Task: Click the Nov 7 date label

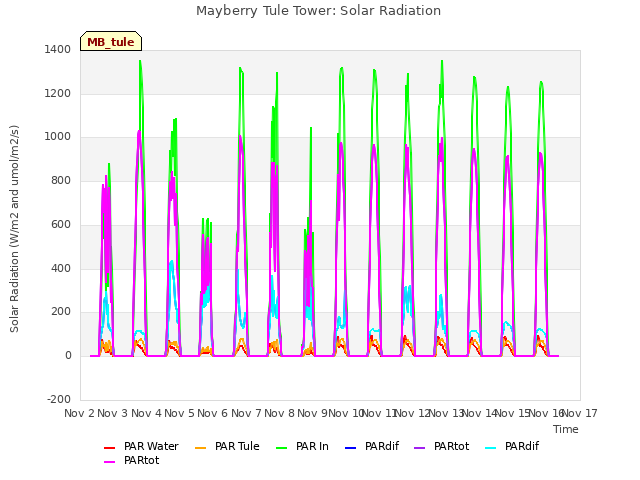Action: coord(247,413)
